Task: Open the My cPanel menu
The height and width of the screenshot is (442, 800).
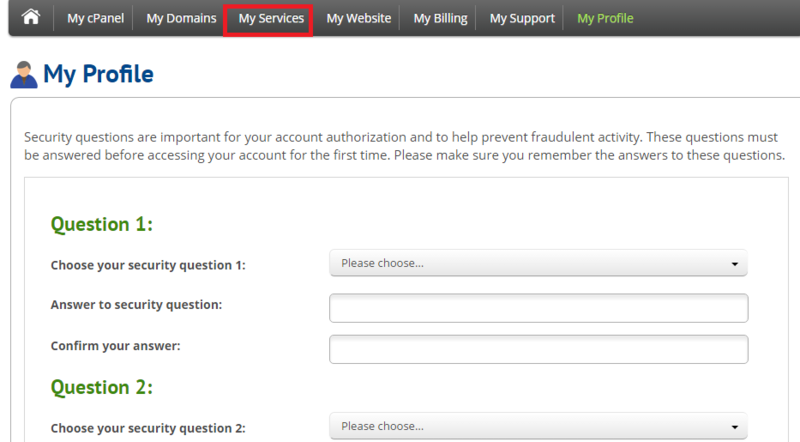Action: [x=95, y=18]
